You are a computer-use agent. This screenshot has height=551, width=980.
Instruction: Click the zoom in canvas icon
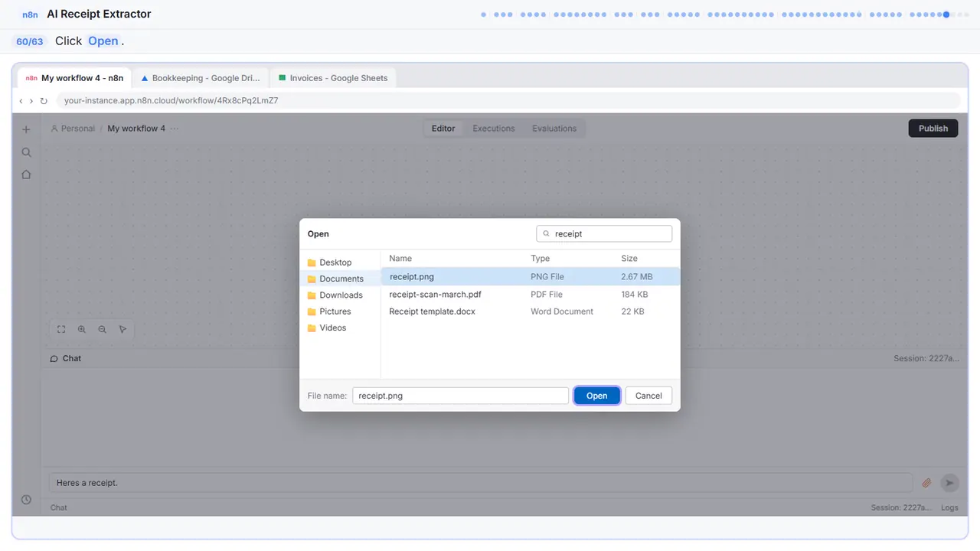point(82,329)
